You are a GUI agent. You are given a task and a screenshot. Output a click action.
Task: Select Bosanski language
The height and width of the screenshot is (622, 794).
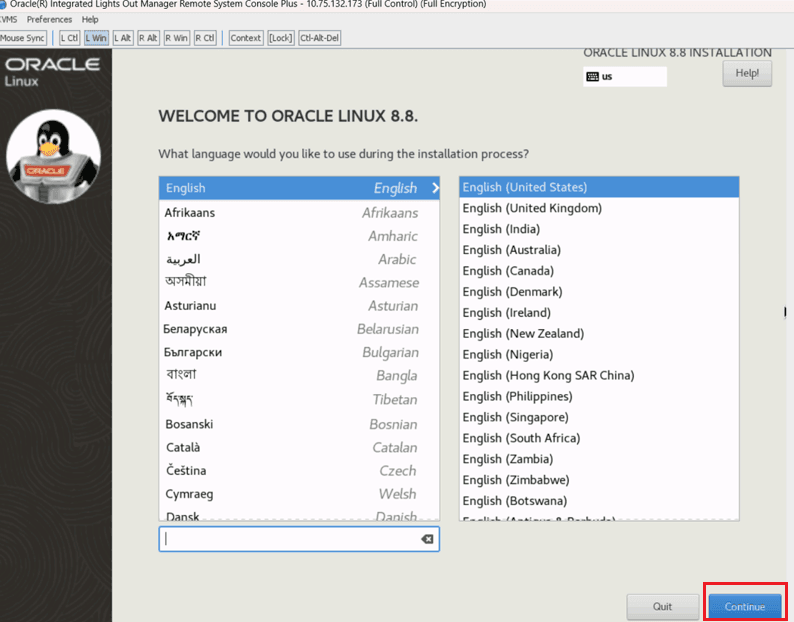[299, 424]
